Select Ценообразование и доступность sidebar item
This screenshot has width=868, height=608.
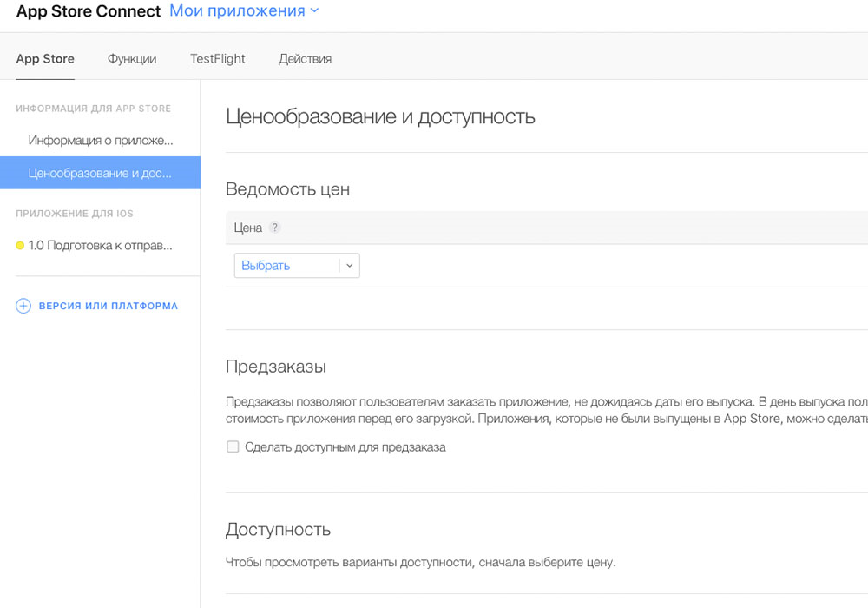pyautogui.click(x=100, y=173)
